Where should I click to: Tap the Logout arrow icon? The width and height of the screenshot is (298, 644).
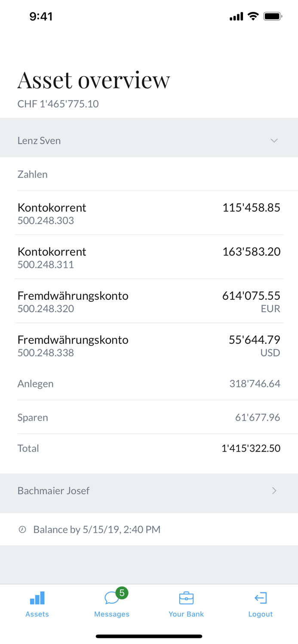(261, 598)
